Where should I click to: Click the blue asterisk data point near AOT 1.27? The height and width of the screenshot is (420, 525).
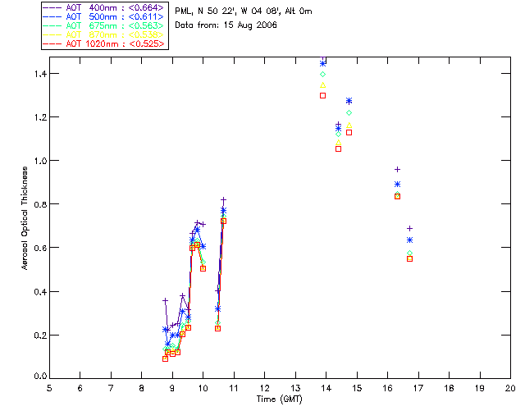pyautogui.click(x=349, y=101)
